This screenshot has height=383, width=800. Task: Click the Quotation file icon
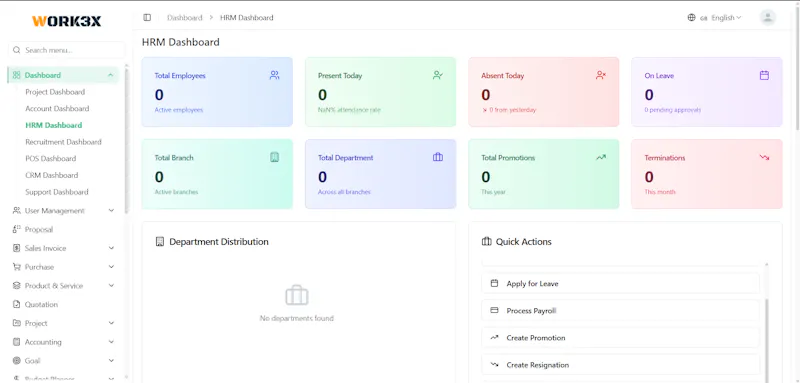coord(17,304)
